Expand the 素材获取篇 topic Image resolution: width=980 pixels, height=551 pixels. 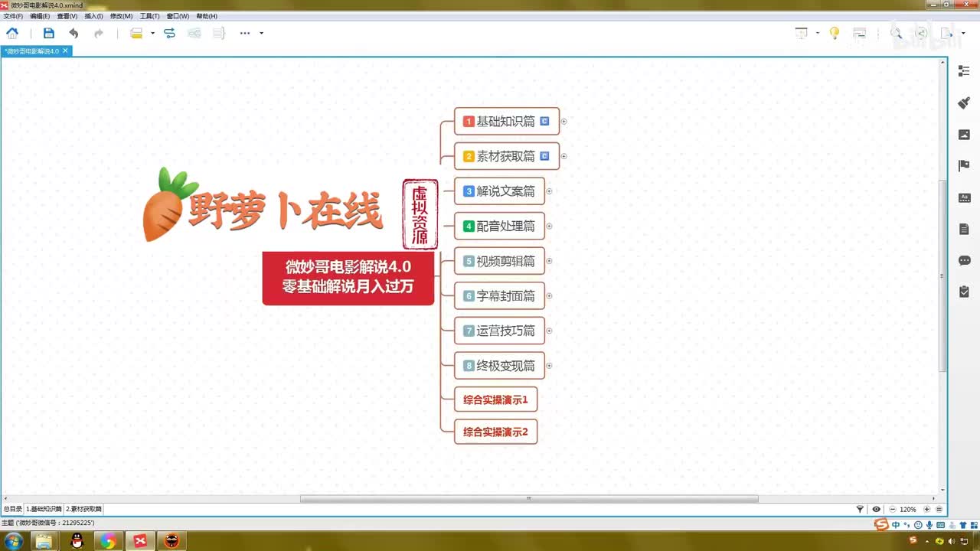click(x=563, y=156)
